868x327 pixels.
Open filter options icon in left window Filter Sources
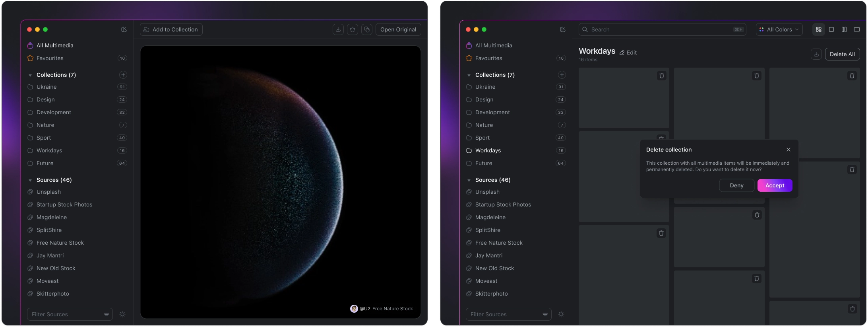pos(107,314)
